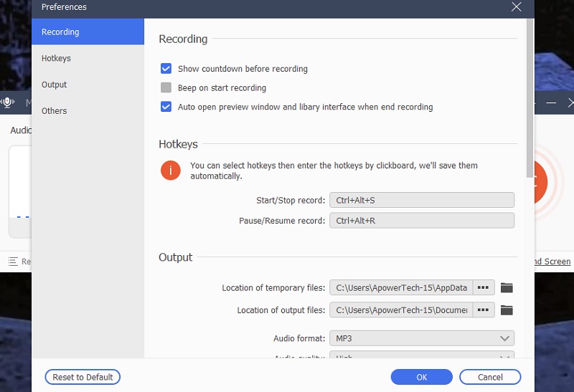Browse for temporary files location via ellipsis

483,288
